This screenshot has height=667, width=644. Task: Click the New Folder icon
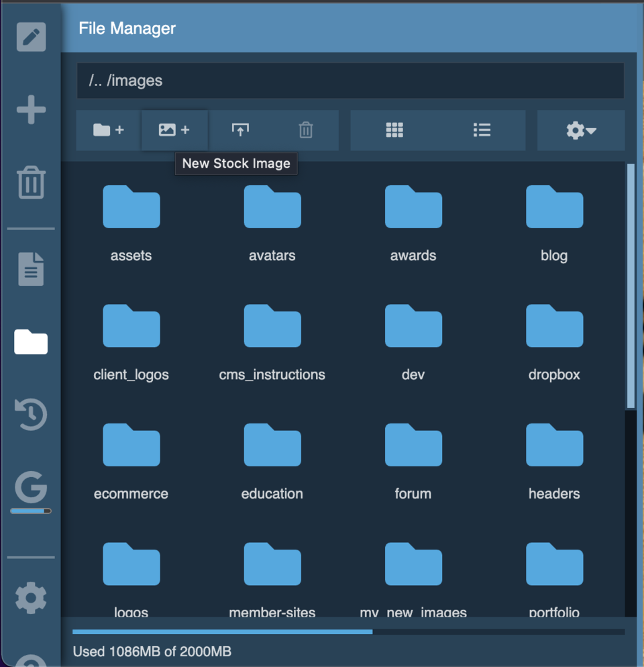point(108,130)
